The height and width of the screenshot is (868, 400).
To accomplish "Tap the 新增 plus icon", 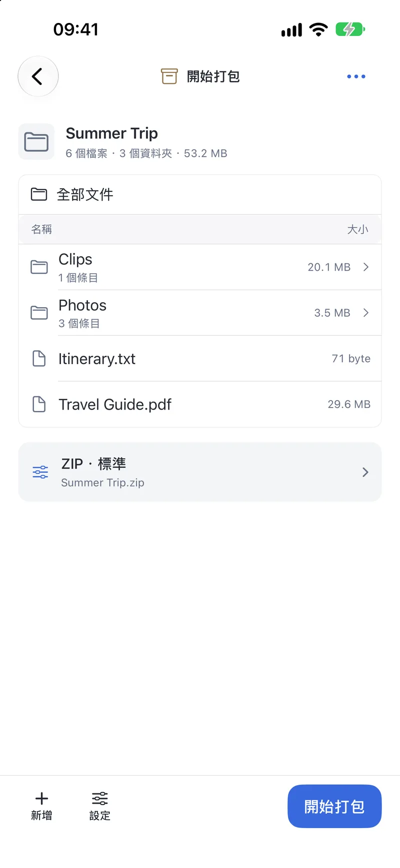I will click(x=41, y=798).
